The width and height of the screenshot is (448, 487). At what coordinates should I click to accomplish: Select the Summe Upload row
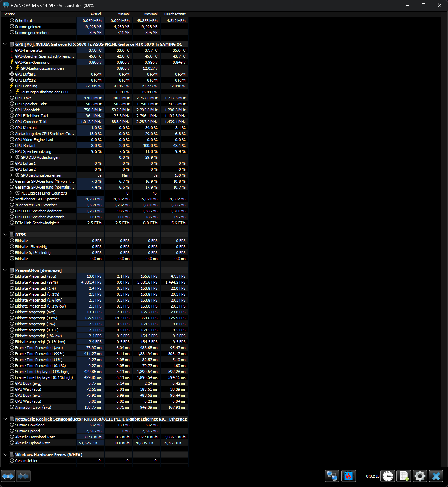tap(94, 431)
